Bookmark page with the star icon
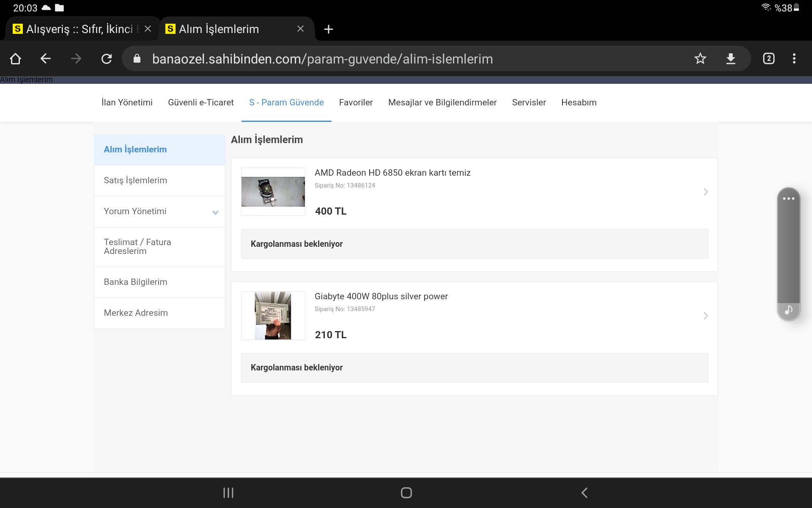The height and width of the screenshot is (508, 812). pyautogui.click(x=700, y=59)
